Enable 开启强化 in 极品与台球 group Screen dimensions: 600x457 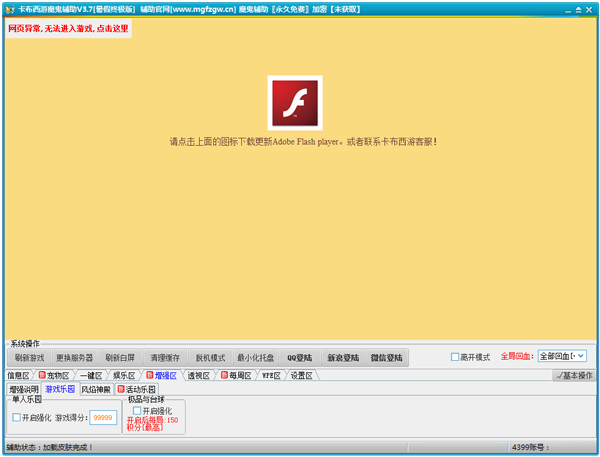coord(137,411)
